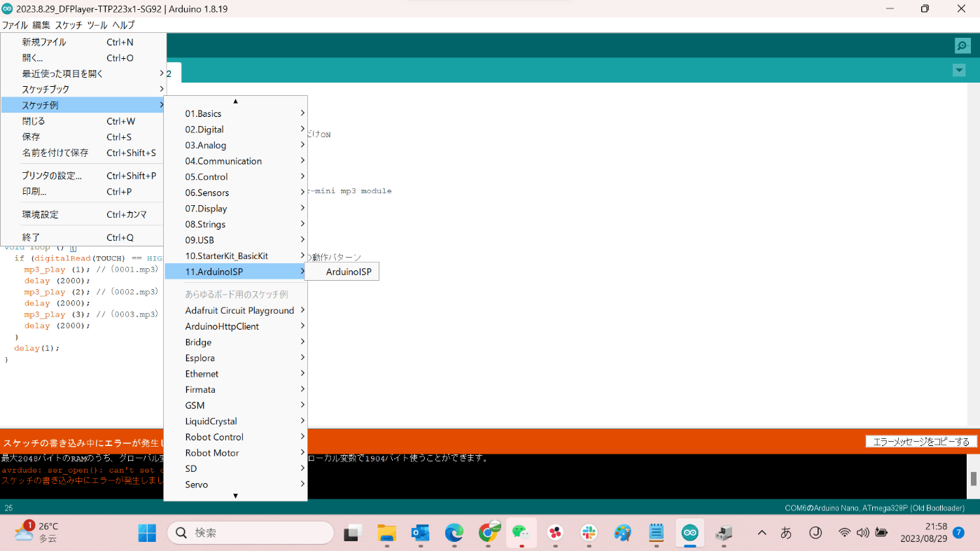Expand the 02.Digital examples
Image resolution: width=980 pixels, height=551 pixels.
coord(235,130)
